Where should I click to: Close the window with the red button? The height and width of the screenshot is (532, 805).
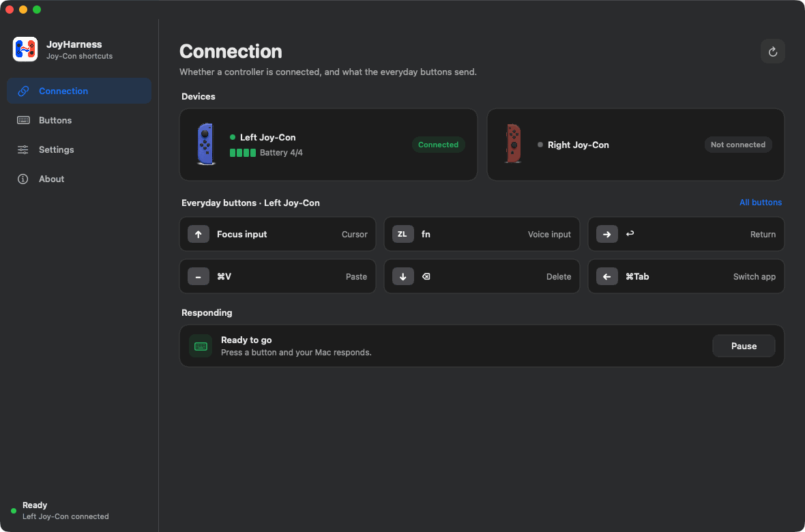click(10, 10)
